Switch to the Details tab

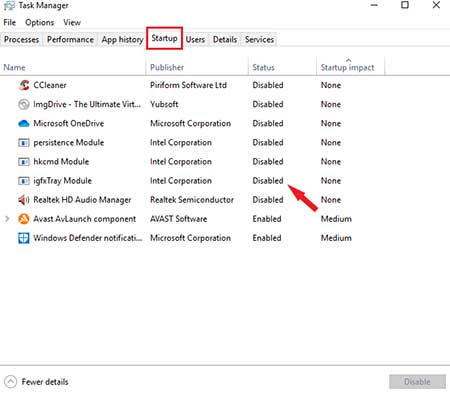point(225,39)
